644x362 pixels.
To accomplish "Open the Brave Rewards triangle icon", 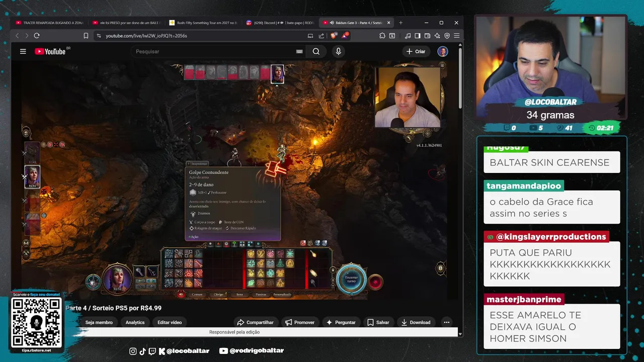I will [x=345, y=36].
